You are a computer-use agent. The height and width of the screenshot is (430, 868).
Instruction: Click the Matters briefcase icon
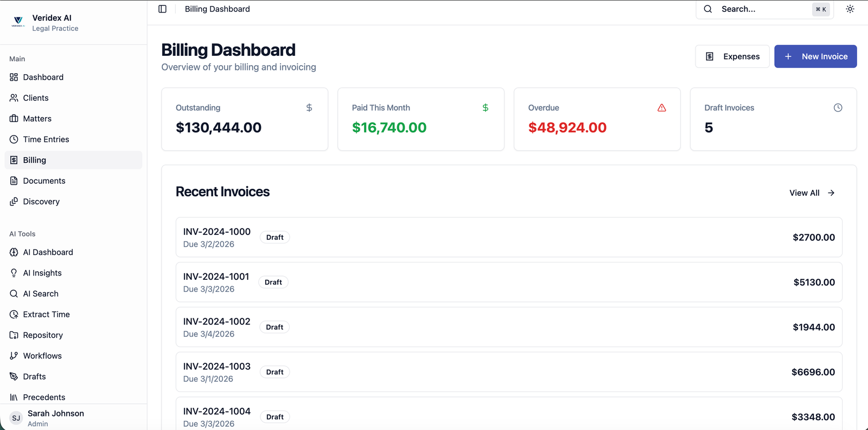(14, 119)
